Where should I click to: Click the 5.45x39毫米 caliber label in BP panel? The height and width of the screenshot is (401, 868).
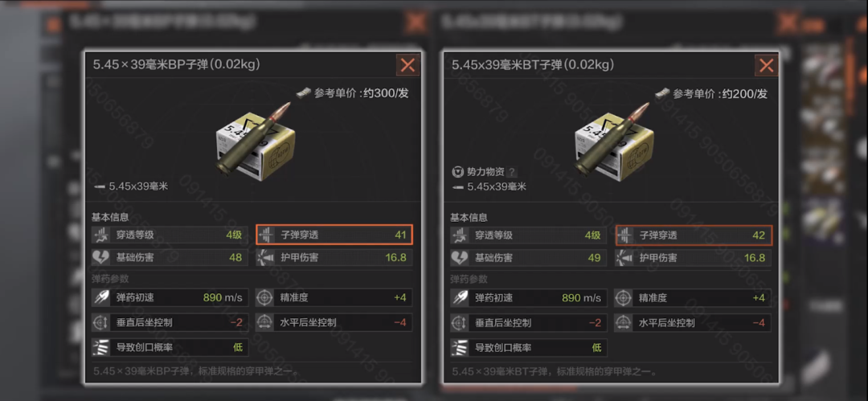[x=138, y=186]
